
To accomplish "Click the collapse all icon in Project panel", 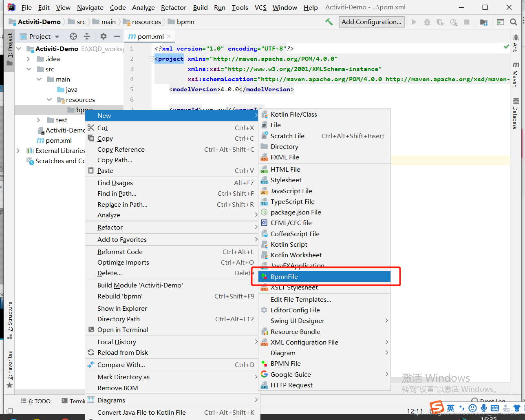I will (87, 36).
